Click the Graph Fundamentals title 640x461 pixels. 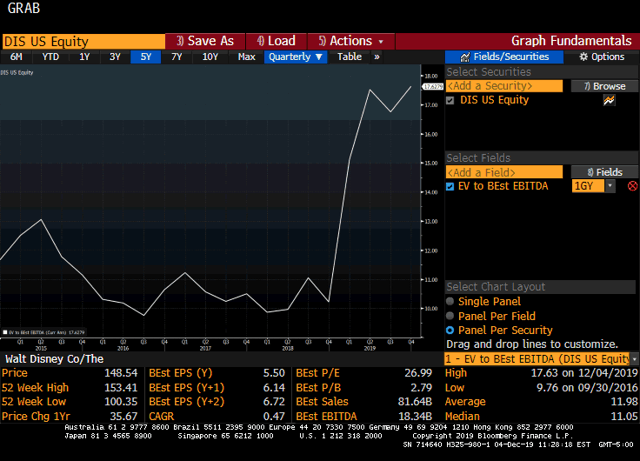click(571, 41)
